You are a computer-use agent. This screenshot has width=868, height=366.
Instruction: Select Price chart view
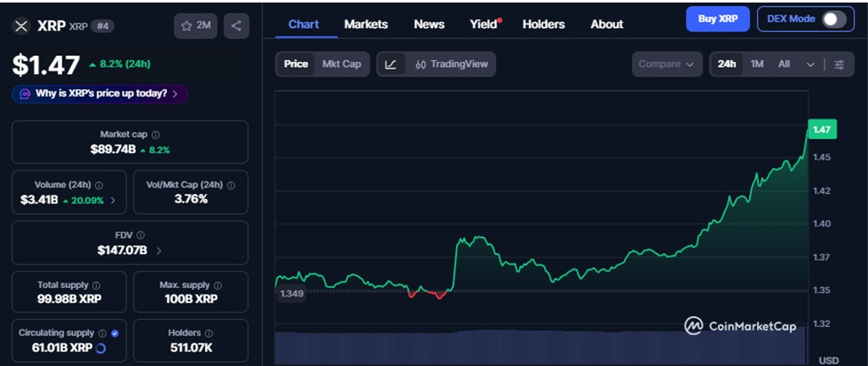tap(296, 64)
